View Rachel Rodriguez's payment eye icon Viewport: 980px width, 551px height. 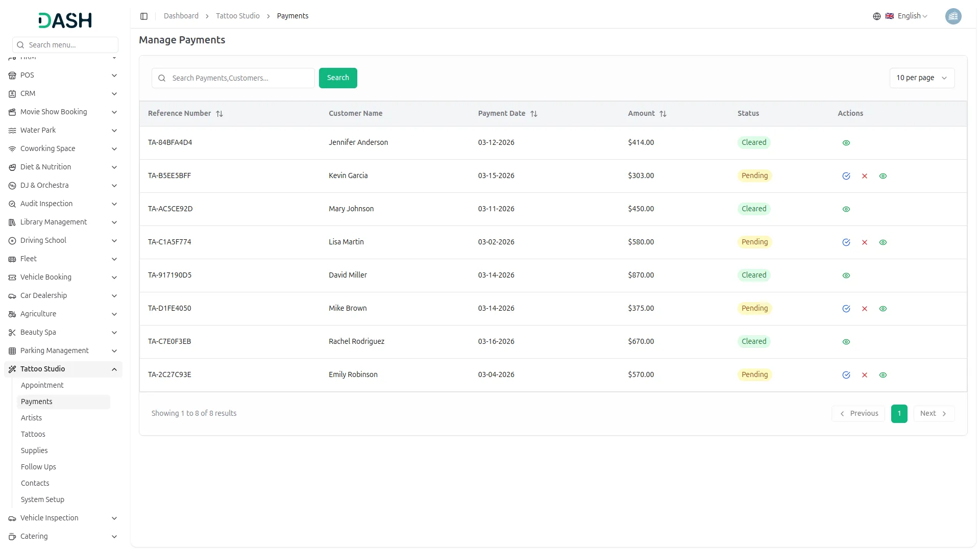(x=846, y=342)
